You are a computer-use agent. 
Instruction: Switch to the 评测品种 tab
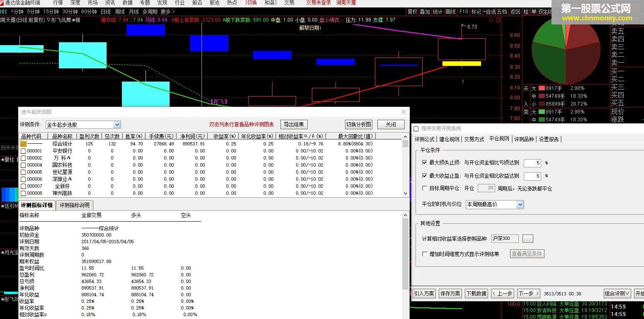pyautogui.click(x=525, y=139)
